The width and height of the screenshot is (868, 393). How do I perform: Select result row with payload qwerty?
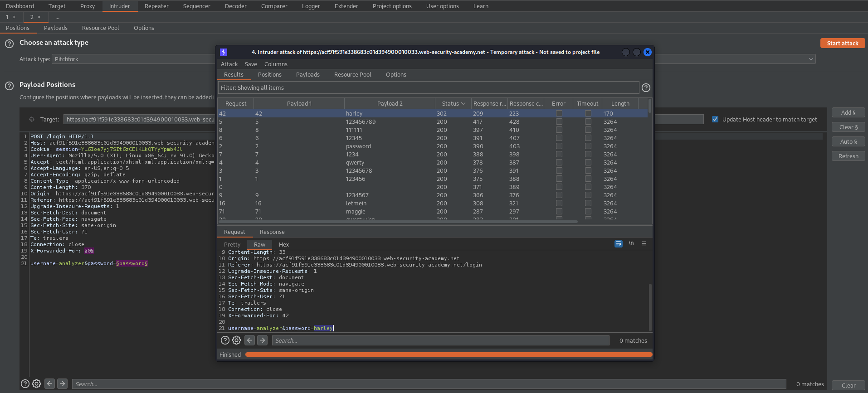(x=433, y=162)
